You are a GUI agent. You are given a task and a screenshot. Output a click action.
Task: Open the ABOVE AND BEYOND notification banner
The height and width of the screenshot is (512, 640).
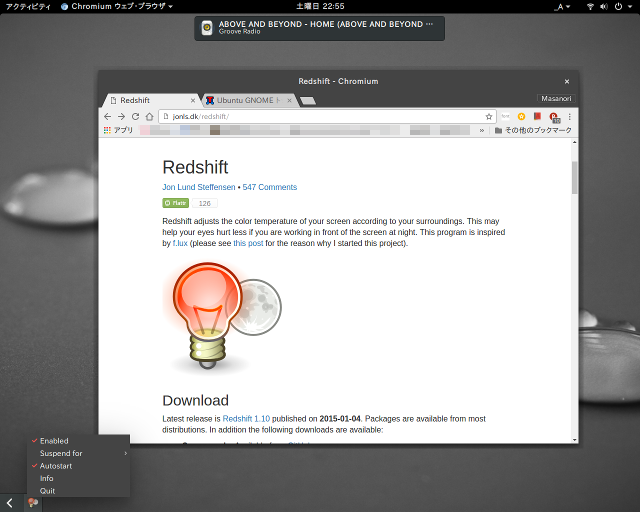click(x=319, y=28)
